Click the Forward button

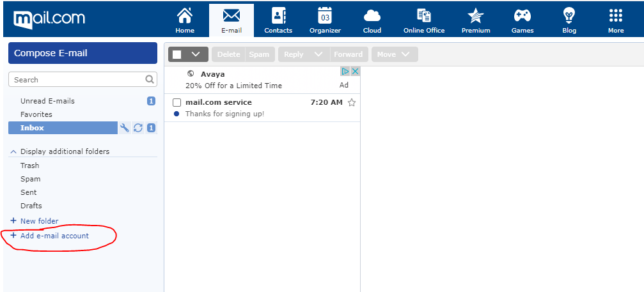click(x=349, y=54)
